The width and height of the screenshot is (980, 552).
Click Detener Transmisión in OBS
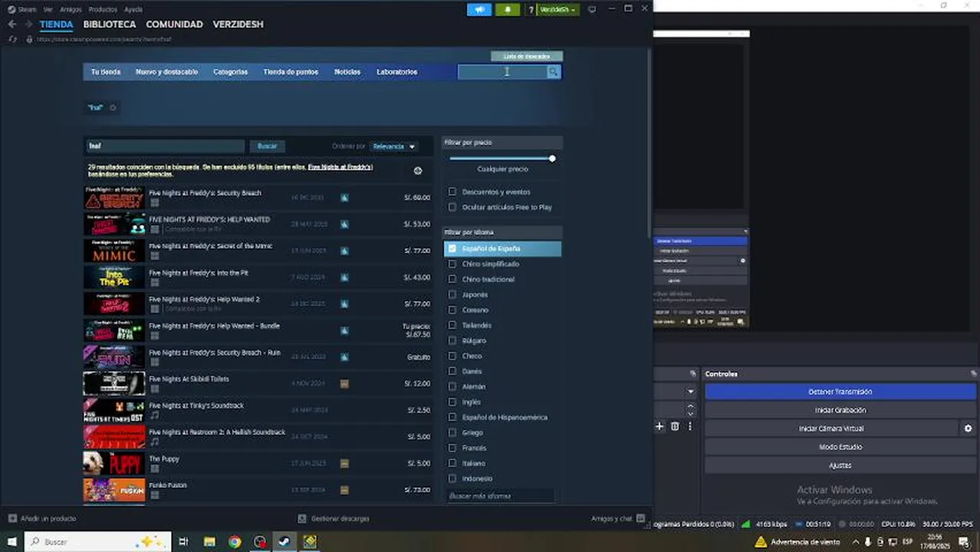(x=840, y=392)
